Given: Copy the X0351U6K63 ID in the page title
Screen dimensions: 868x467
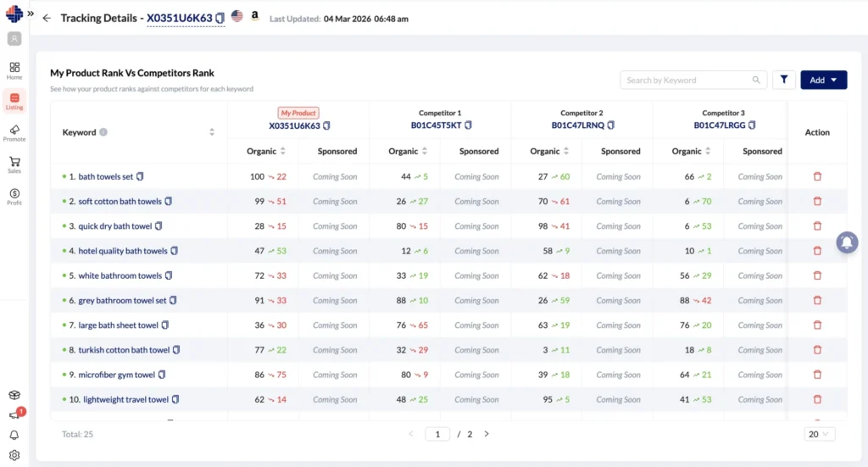Looking at the screenshot, I should (220, 18).
